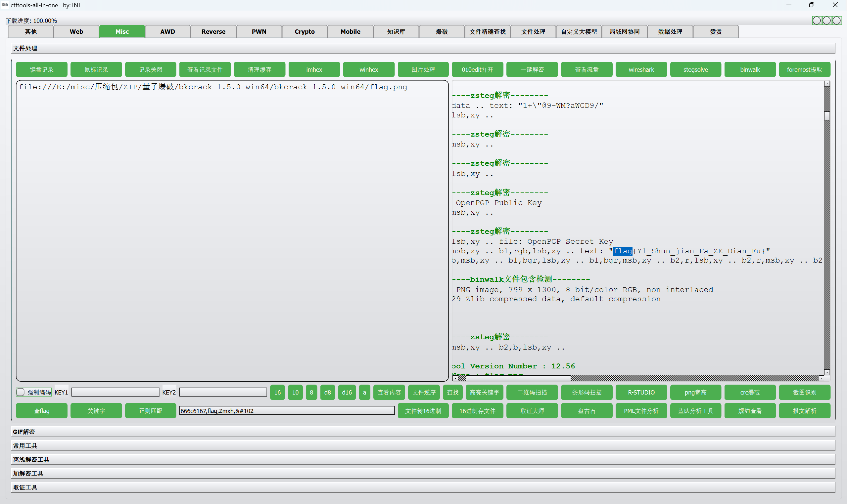
Task: Run 一键解密
Action: 532,70
